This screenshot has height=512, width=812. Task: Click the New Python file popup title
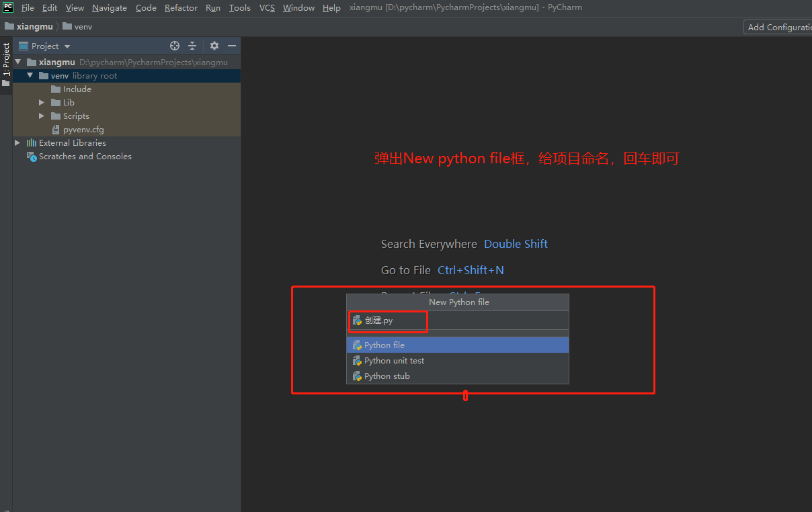(x=459, y=302)
